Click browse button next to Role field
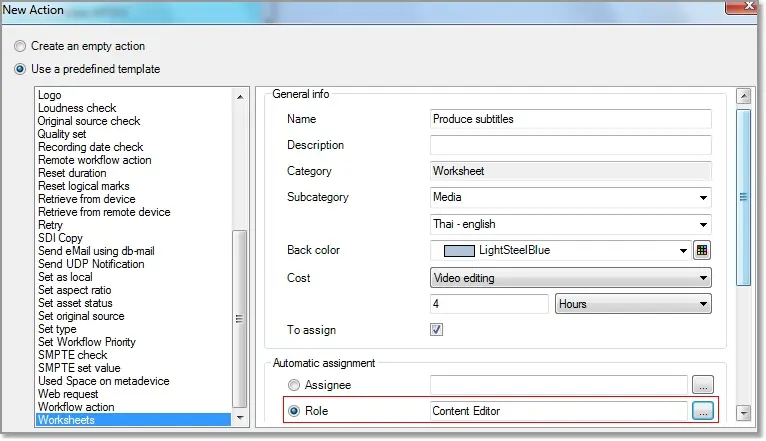766x441 pixels. click(703, 410)
